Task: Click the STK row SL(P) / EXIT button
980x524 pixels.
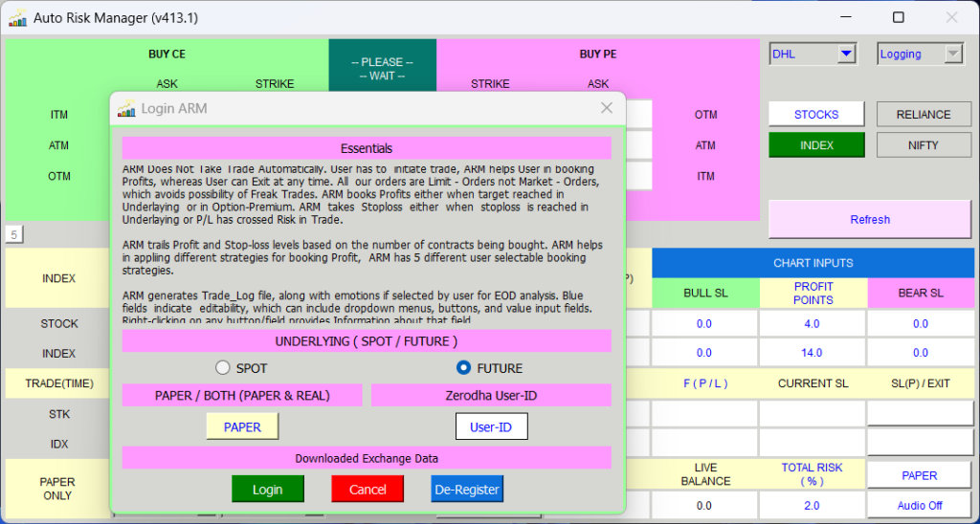Action: pyautogui.click(x=920, y=413)
